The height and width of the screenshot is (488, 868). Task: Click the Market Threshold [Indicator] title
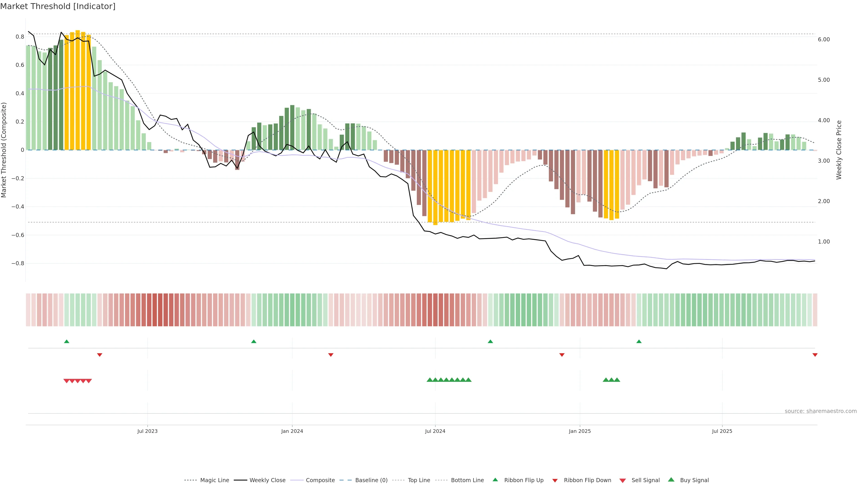(x=58, y=6)
